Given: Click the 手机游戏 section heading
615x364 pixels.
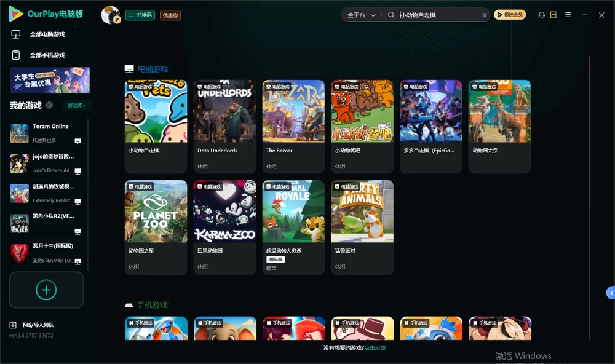Looking at the screenshot, I should [x=153, y=305].
